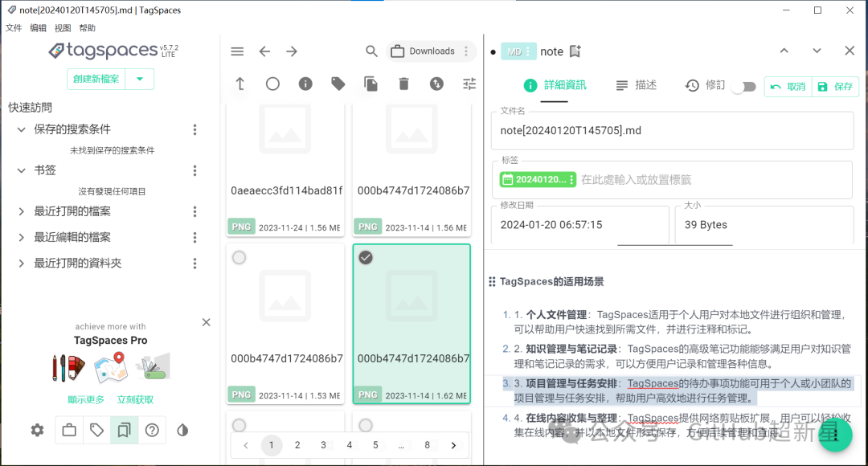The image size is (868, 466).
Task: Select bottom-left partially visible card circle
Action: 239,425
